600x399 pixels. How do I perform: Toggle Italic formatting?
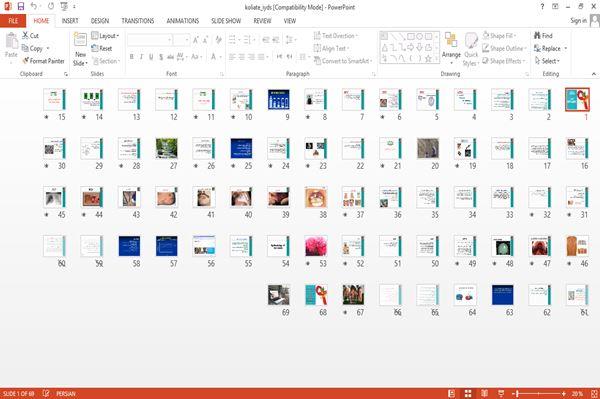[x=141, y=57]
